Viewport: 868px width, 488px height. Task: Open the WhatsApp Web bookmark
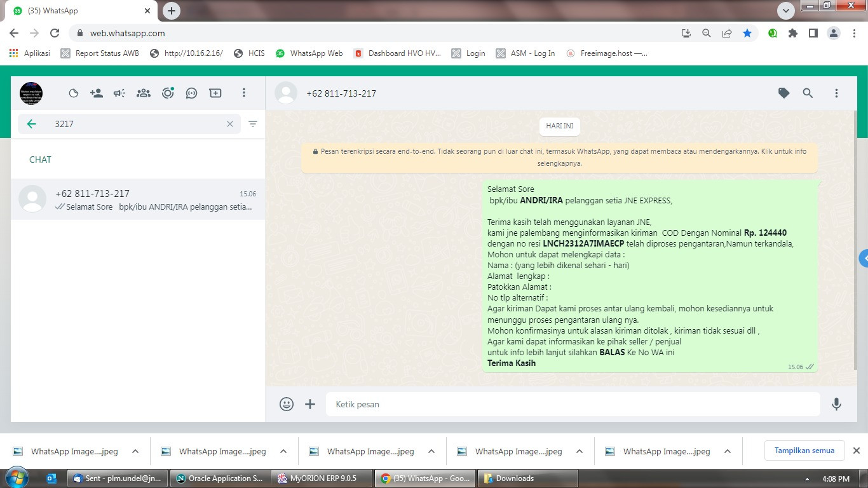(x=309, y=53)
